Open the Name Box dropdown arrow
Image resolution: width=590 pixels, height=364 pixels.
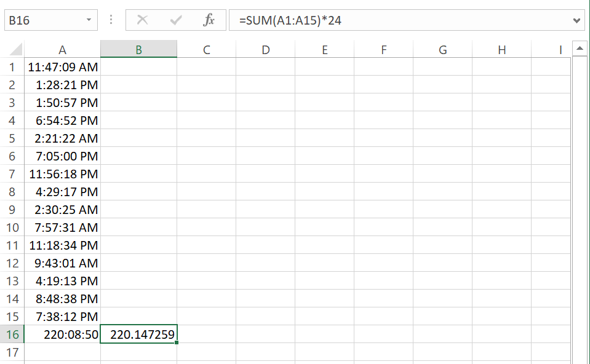point(88,19)
